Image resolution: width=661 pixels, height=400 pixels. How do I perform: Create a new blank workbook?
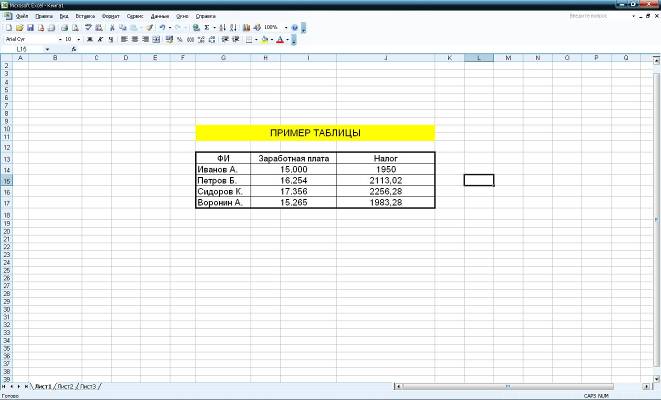coord(8,28)
